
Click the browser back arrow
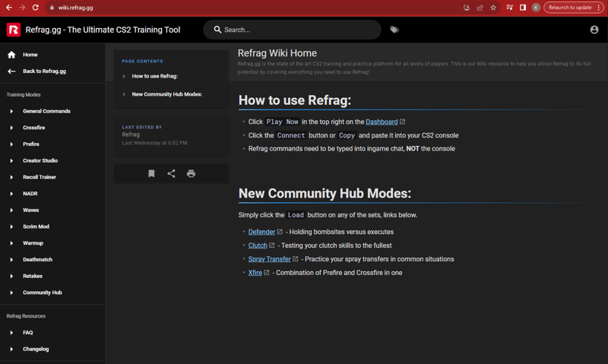tap(9, 8)
